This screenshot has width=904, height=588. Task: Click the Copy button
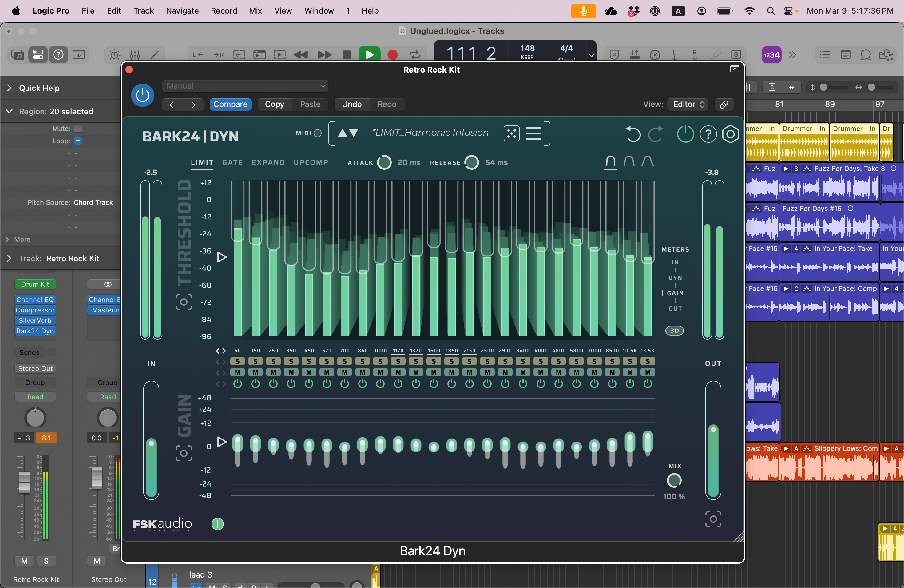(275, 105)
